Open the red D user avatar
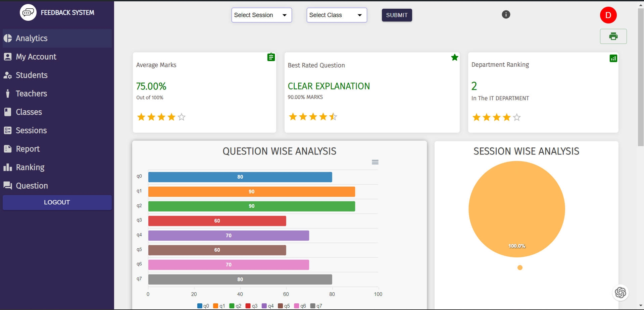Image resolution: width=644 pixels, height=310 pixels. tap(608, 15)
